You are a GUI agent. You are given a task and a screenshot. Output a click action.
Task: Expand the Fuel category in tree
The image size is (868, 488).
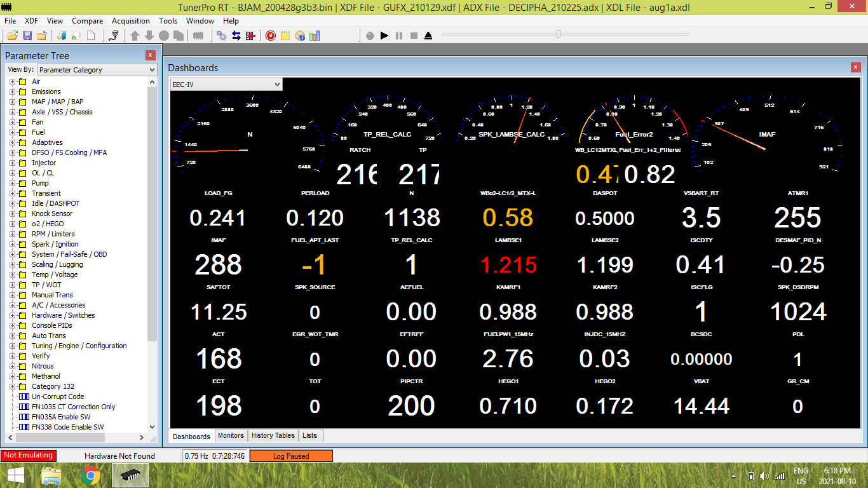point(12,132)
